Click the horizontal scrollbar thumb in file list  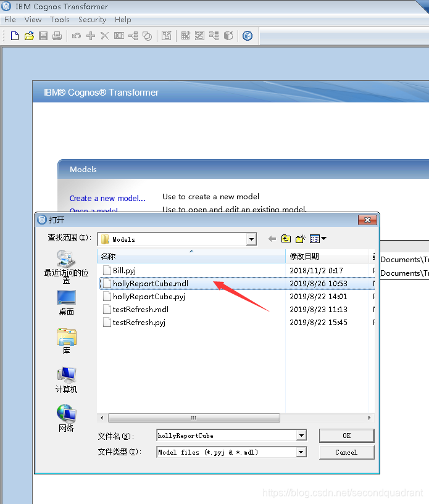(194, 418)
